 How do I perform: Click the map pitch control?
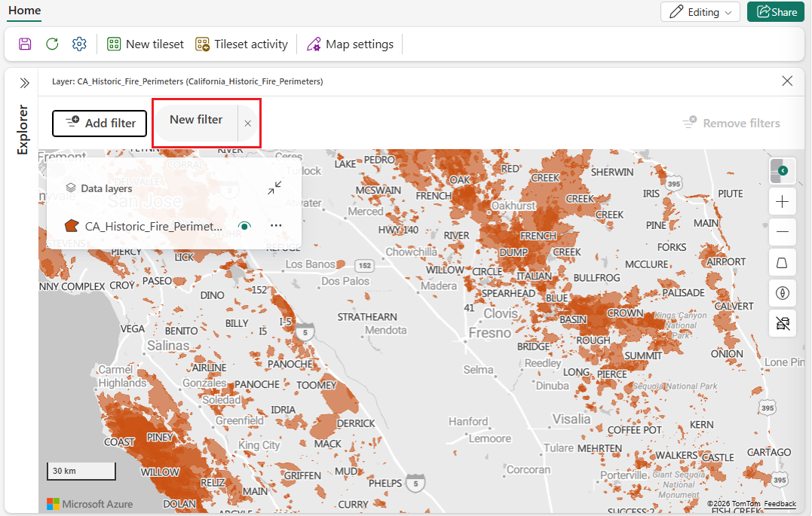(782, 263)
